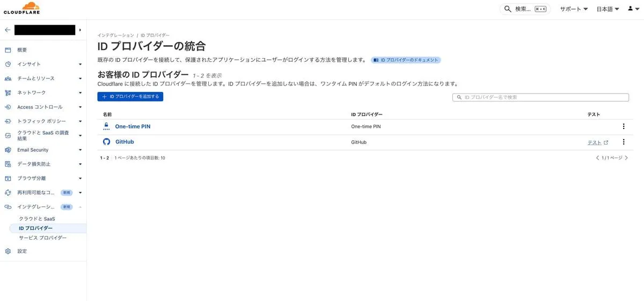Click the 設定 gear icon in sidebar
This screenshot has height=301, width=644.
point(8,251)
